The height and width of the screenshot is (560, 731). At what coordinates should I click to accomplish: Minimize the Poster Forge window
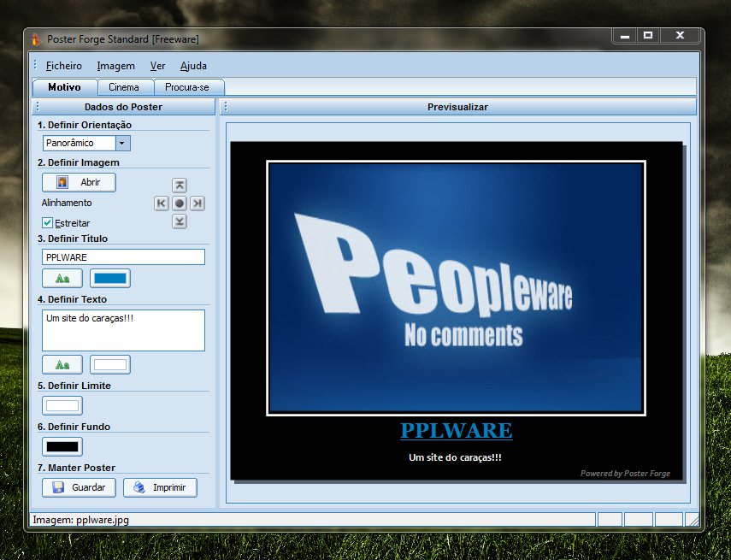[x=625, y=35]
